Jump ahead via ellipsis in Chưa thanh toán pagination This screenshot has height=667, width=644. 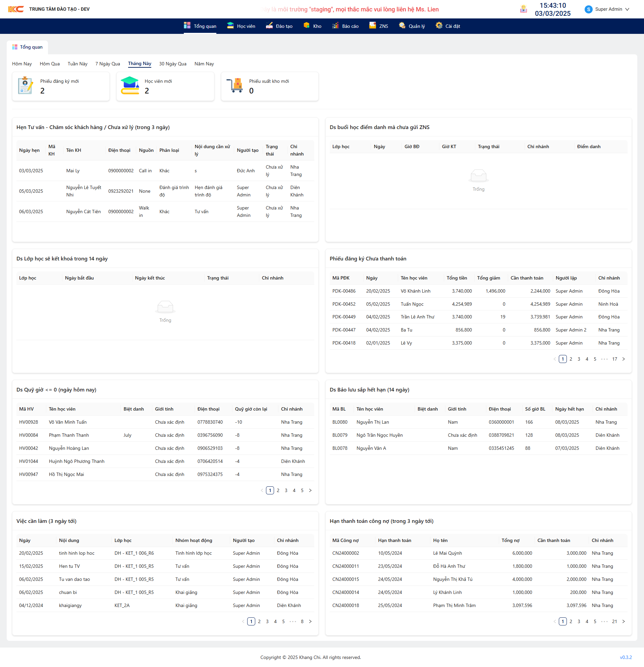click(604, 359)
